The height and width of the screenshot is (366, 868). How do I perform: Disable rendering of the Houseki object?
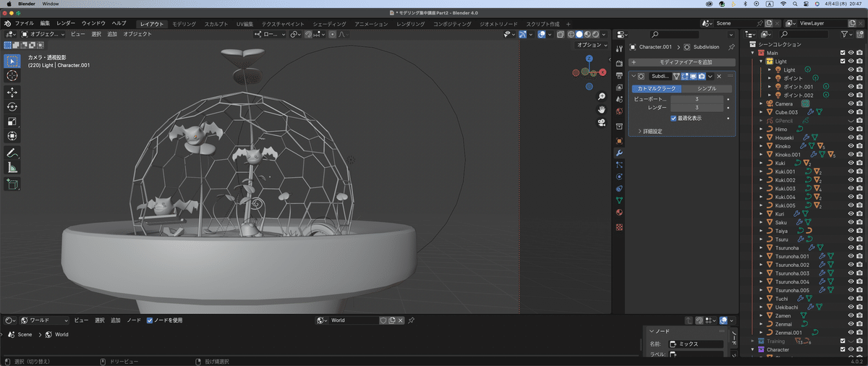tap(859, 137)
